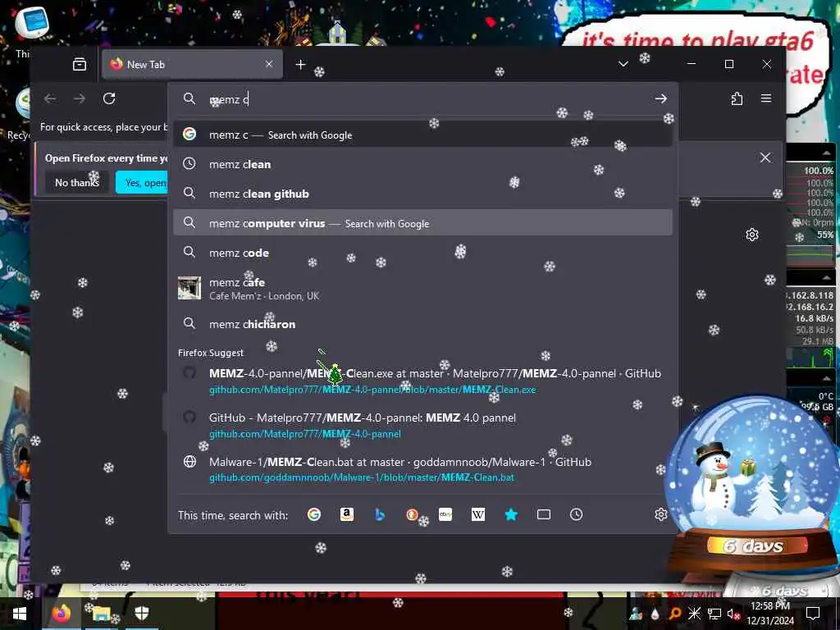Click the muted volume tray icon
840x630 pixels.
click(x=733, y=614)
